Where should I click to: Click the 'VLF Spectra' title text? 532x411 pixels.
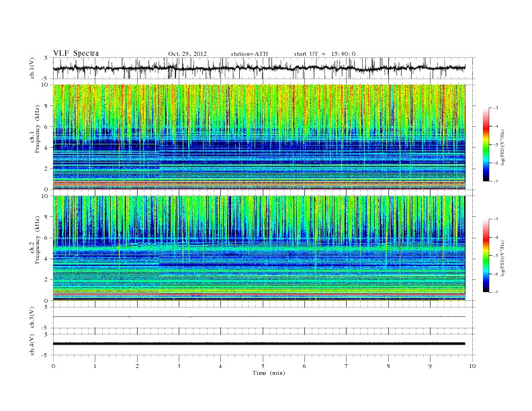point(76,53)
